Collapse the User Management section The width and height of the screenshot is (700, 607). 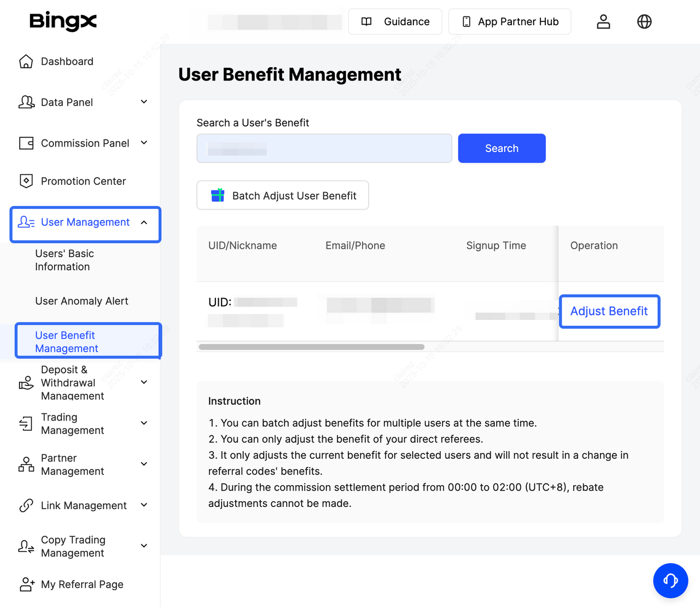tap(144, 222)
